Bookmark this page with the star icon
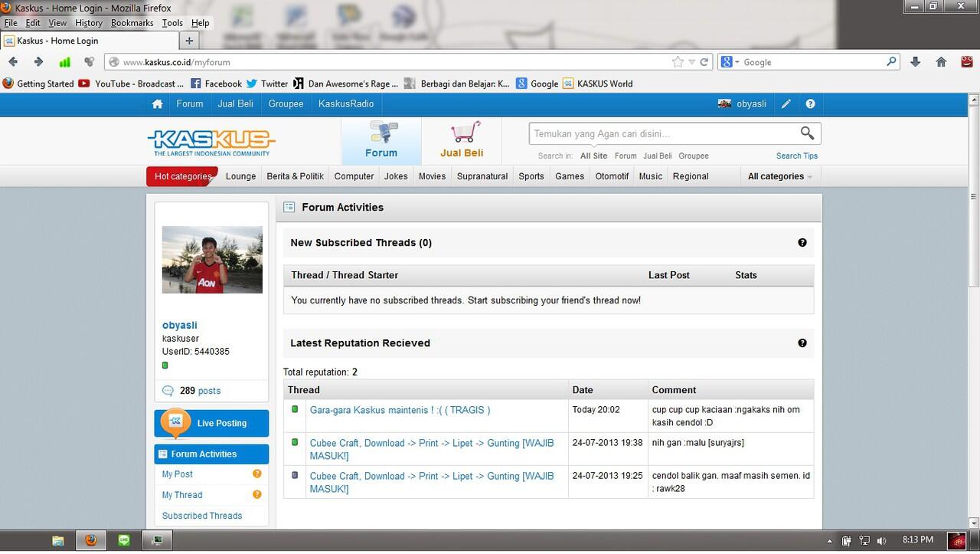Viewport: 980px width, 554px height. click(x=678, y=62)
